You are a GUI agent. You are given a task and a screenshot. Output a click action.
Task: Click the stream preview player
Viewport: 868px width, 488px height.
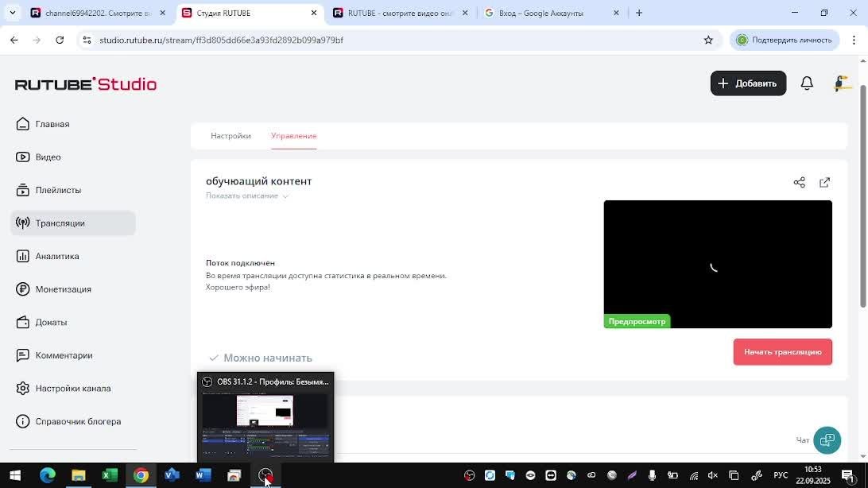coord(718,265)
